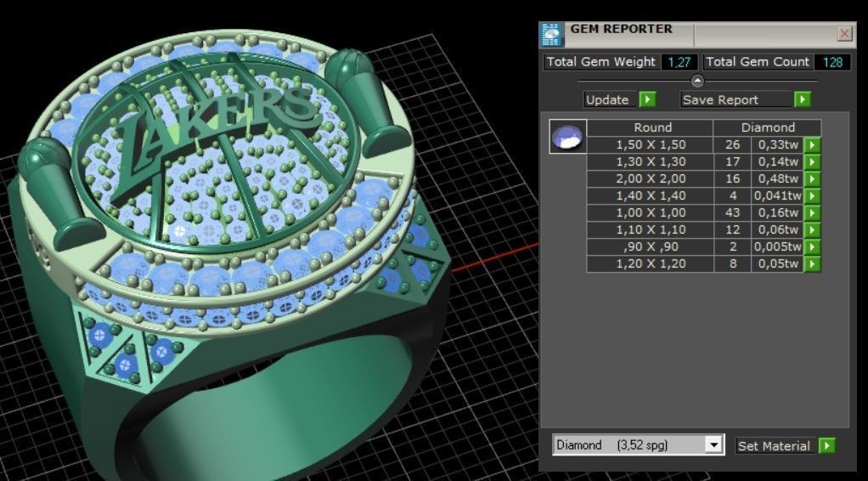Select the 1,10 X 1,10 size cell
868x481 pixels.
pos(650,230)
